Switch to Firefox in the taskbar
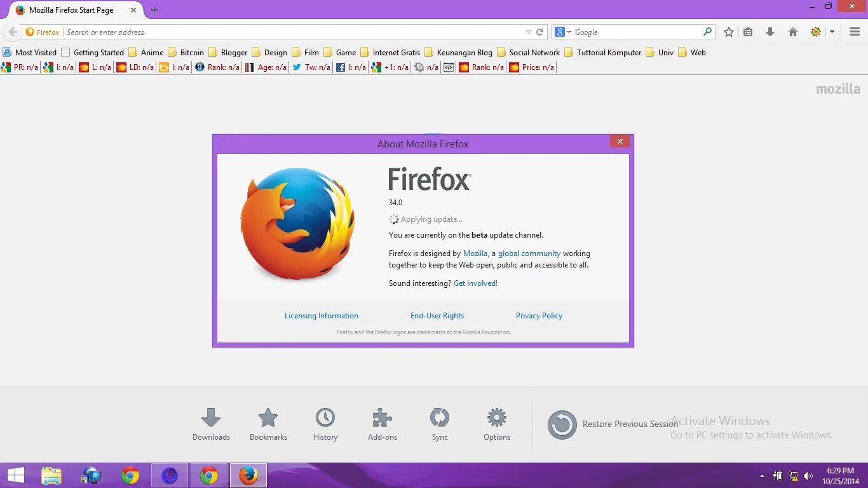Viewport: 868px width, 488px height. (x=248, y=475)
